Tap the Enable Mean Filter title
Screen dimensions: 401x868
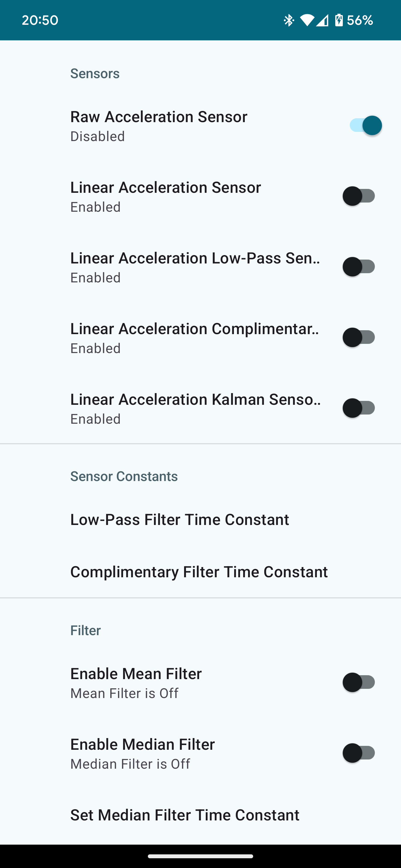136,674
